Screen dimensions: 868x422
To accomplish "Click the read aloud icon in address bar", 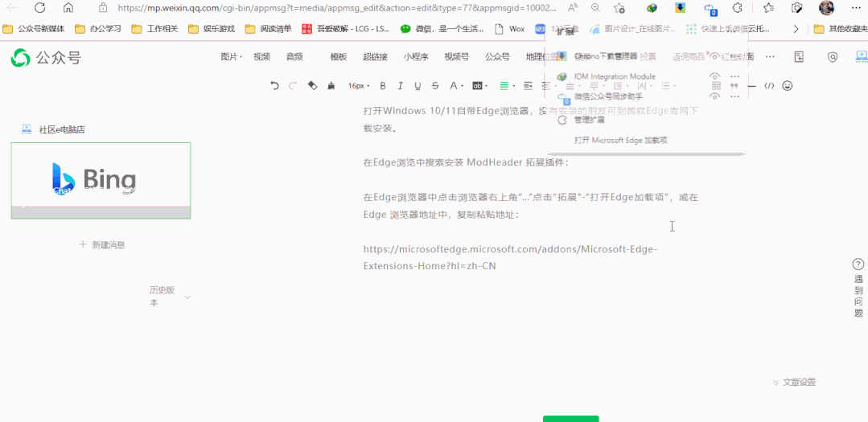I will (571, 8).
